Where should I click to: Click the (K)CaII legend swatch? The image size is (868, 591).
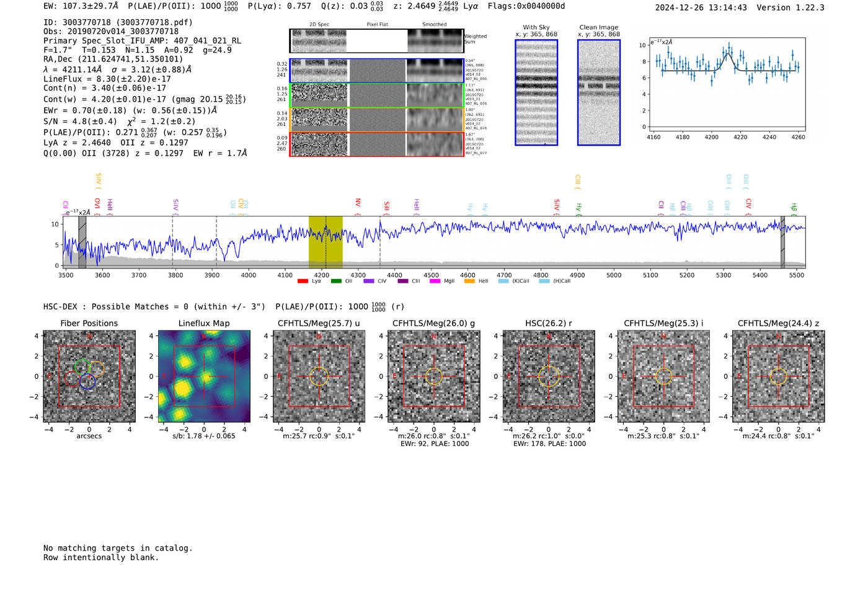503,281
